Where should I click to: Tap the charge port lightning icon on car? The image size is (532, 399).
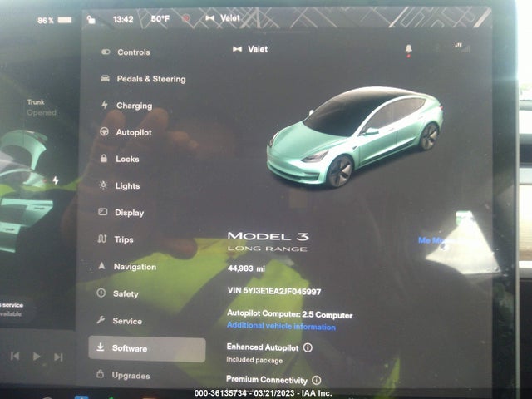click(x=56, y=180)
